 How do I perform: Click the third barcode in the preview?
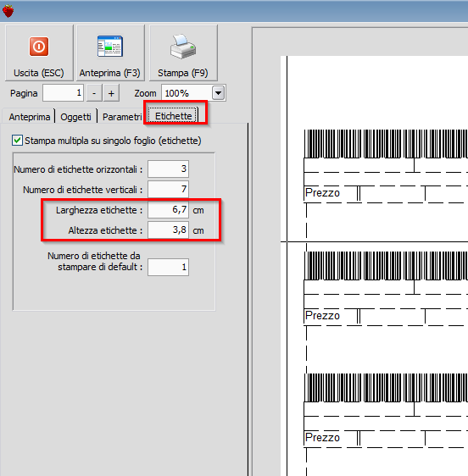(386, 388)
